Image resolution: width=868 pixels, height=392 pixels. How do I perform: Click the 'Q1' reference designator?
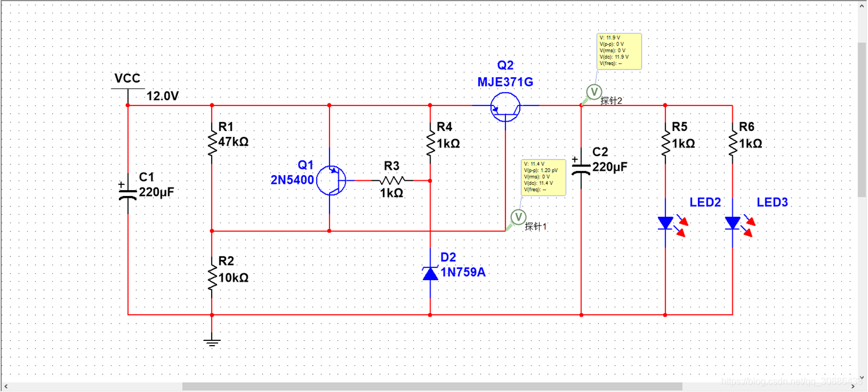point(305,165)
